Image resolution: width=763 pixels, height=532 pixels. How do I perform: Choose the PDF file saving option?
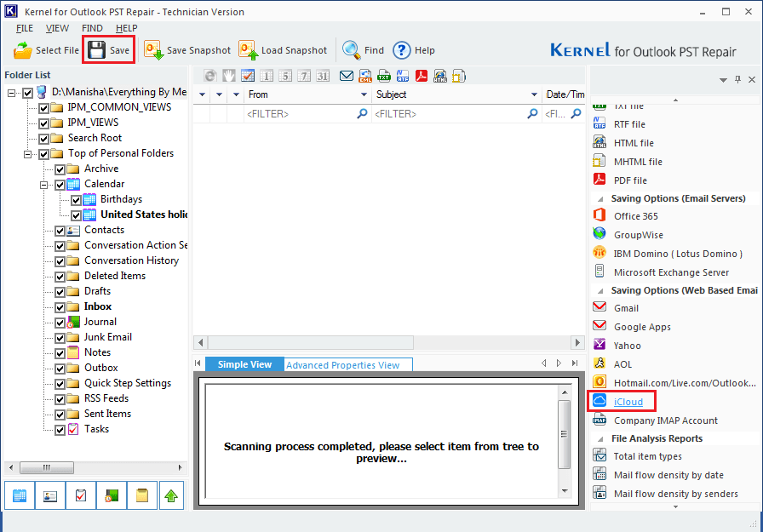(x=630, y=180)
